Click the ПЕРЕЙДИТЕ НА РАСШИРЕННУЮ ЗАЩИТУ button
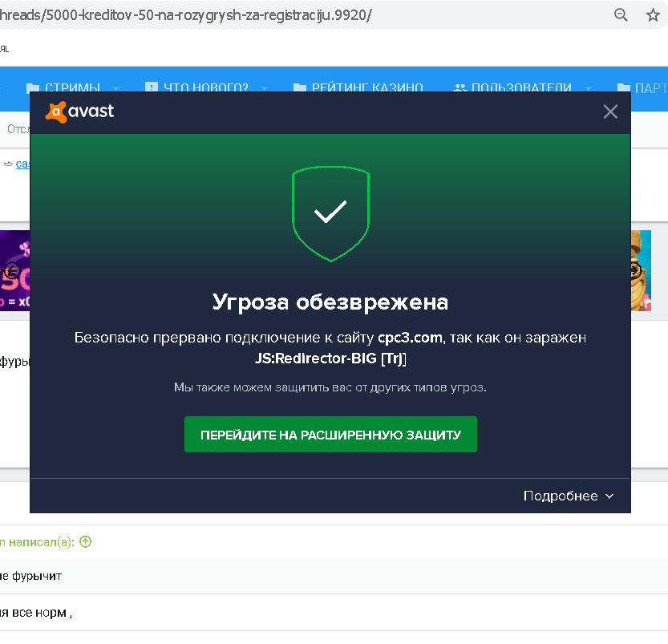 click(330, 435)
